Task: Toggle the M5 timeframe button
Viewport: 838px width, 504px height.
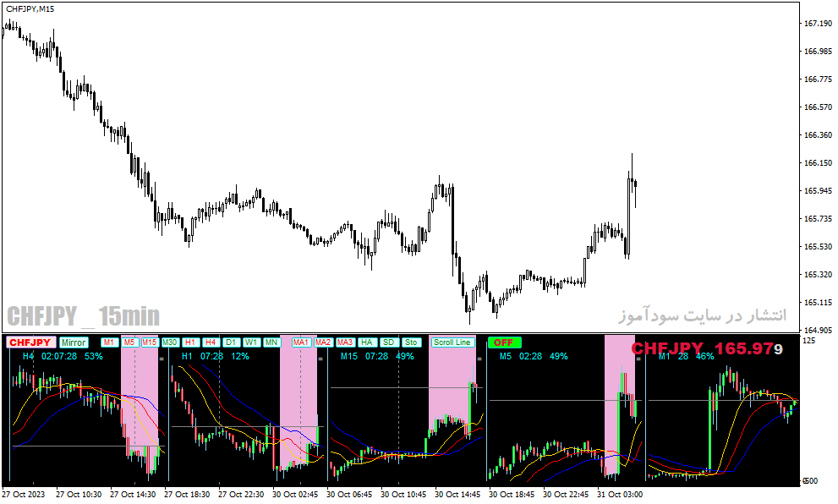Action: (129, 342)
